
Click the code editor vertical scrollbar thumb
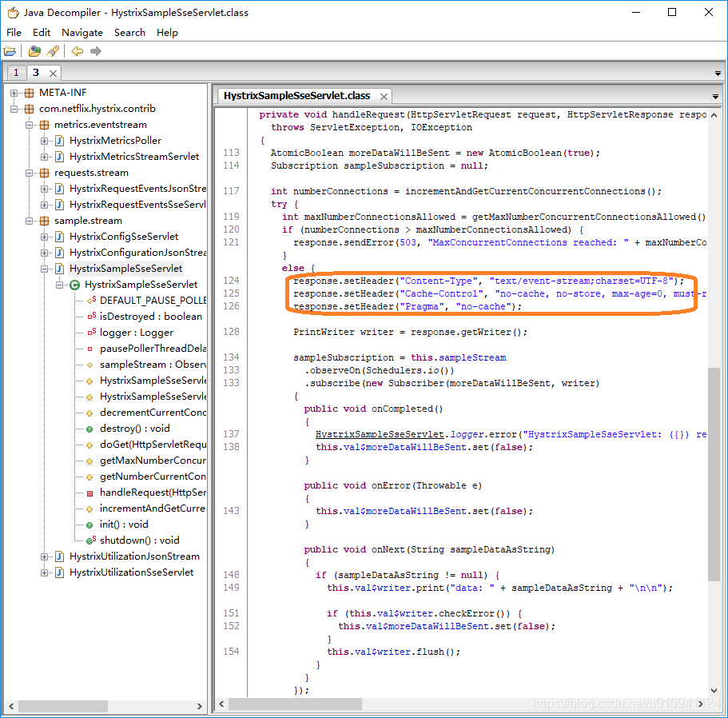(714, 473)
